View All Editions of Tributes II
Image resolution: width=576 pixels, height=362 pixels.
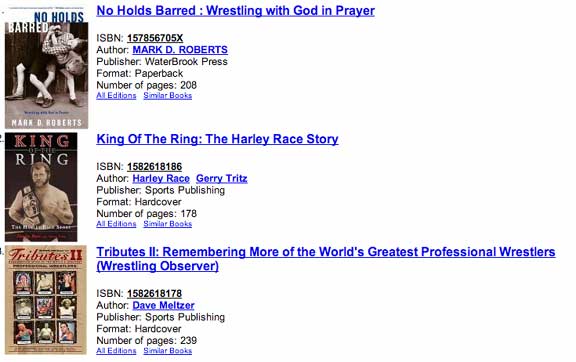point(116,351)
